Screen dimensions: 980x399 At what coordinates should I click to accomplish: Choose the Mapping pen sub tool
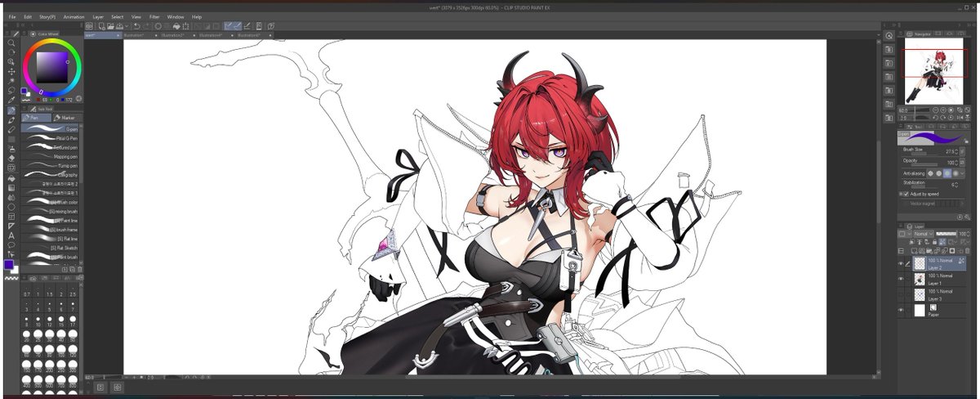tap(50, 156)
